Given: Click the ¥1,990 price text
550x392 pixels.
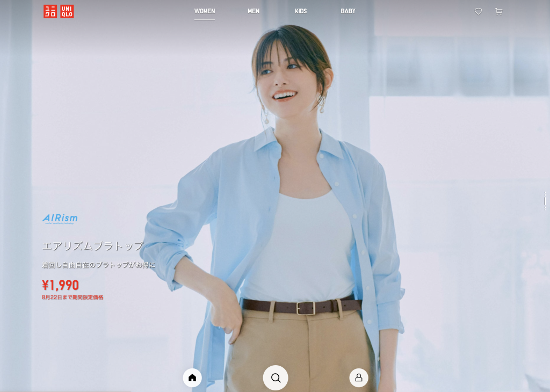Looking at the screenshot, I should point(60,285).
